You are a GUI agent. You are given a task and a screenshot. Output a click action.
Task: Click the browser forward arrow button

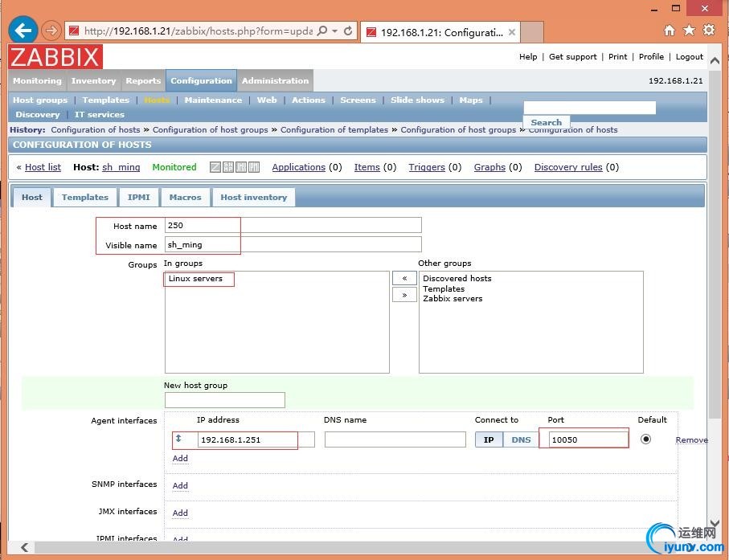coord(51,31)
